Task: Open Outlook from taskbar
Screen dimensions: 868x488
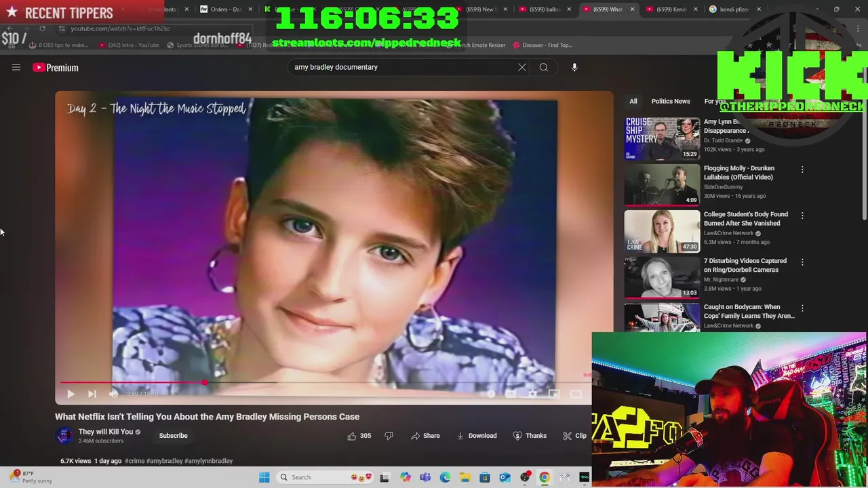Action: [505, 477]
